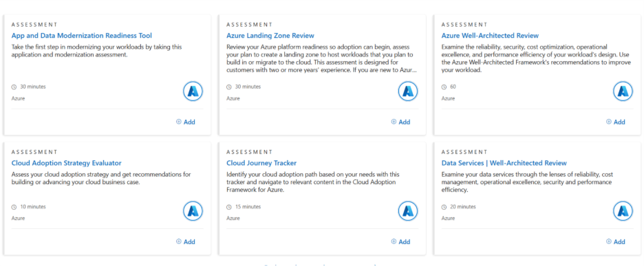
Task: Click the Azure logo on Cloud Journey Tracker card
Action: [x=408, y=211]
